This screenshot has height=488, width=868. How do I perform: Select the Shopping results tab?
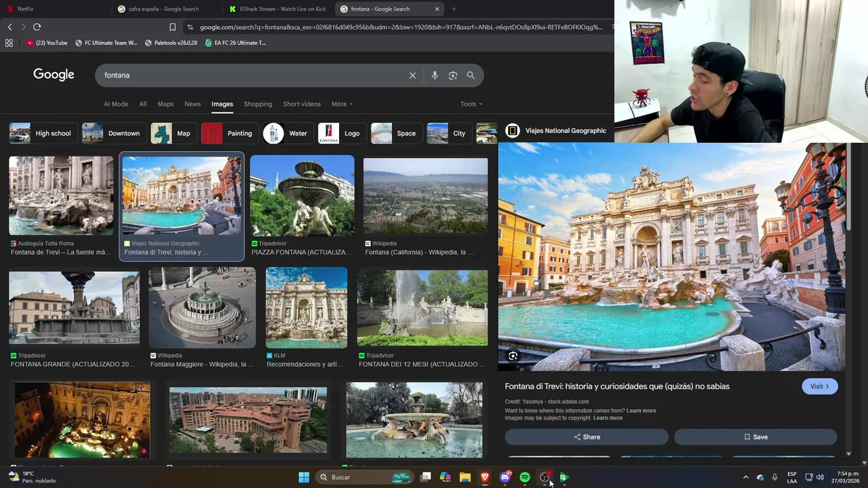click(x=258, y=104)
